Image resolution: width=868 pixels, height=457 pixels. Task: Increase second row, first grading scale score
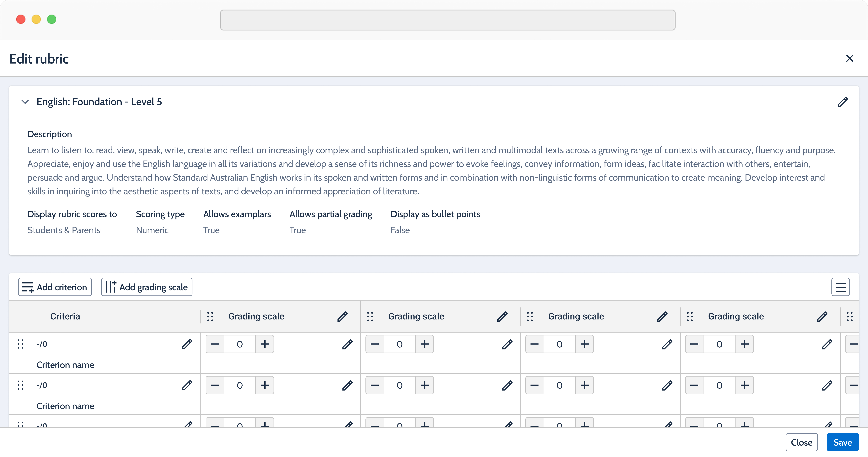(x=265, y=385)
